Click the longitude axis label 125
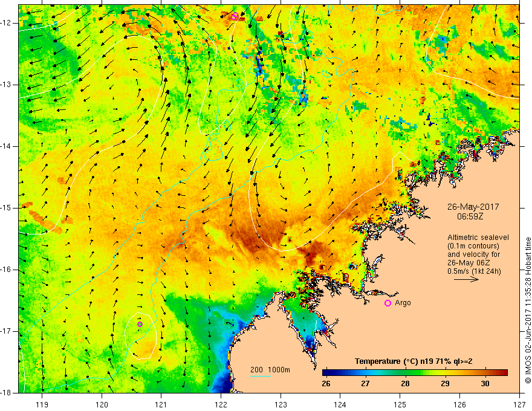Image resolution: width=532 pixels, height=411 pixels. 400,404
